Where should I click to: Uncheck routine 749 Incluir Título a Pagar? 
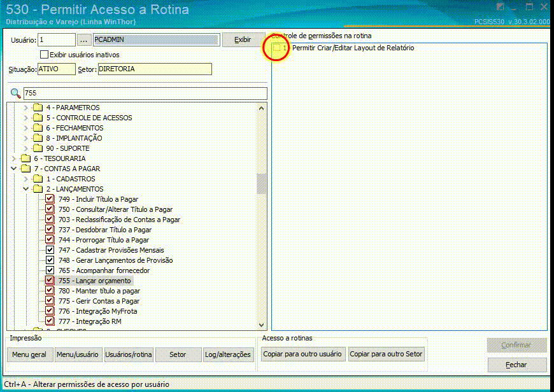tap(50, 199)
